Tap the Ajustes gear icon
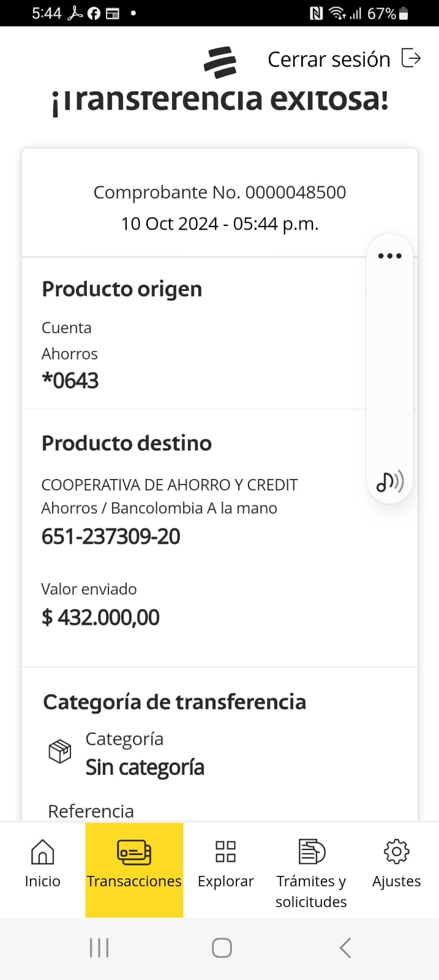Image resolution: width=439 pixels, height=980 pixels. click(396, 851)
